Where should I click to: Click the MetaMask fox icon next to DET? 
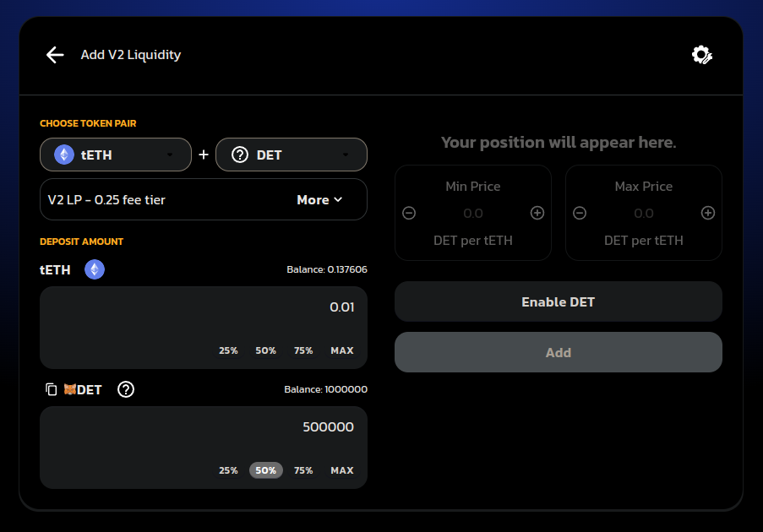click(x=70, y=389)
